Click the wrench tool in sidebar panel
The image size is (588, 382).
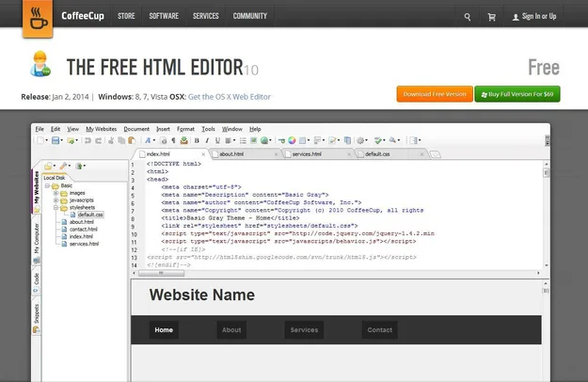(63, 166)
